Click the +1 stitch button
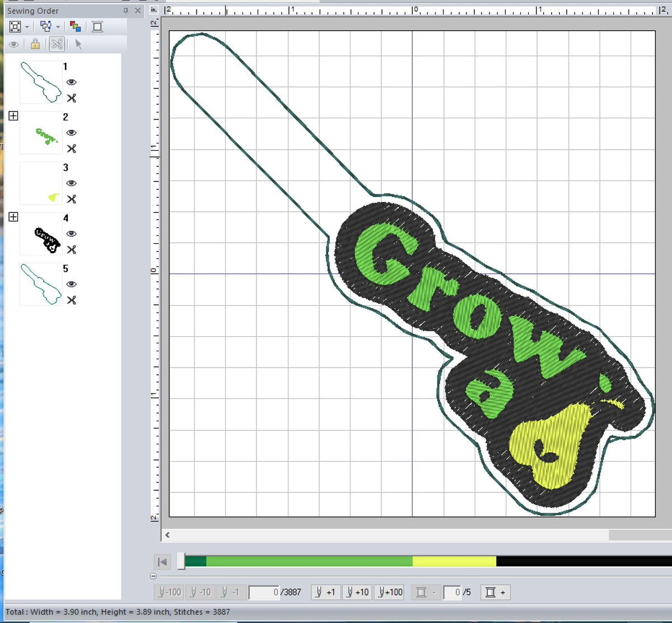672x623 pixels. click(325, 592)
